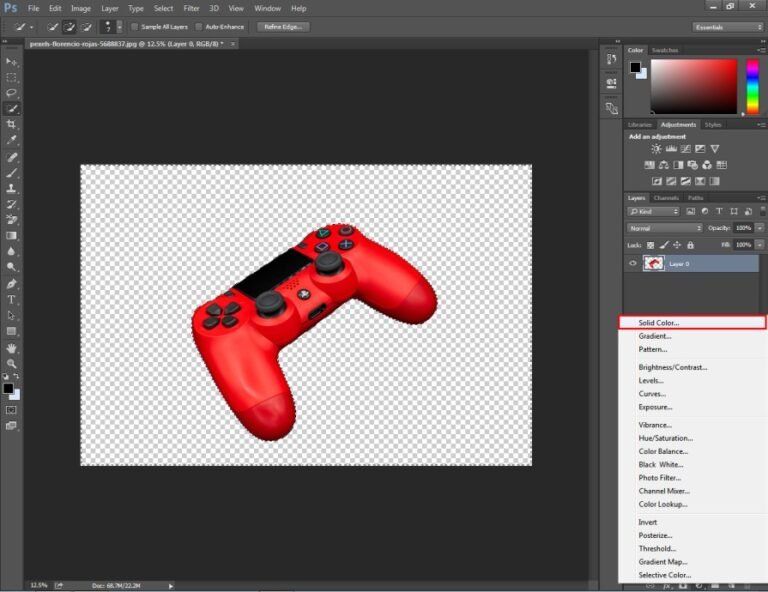Choose Solid Color... from the menu
The width and height of the screenshot is (768, 592).
click(x=659, y=323)
